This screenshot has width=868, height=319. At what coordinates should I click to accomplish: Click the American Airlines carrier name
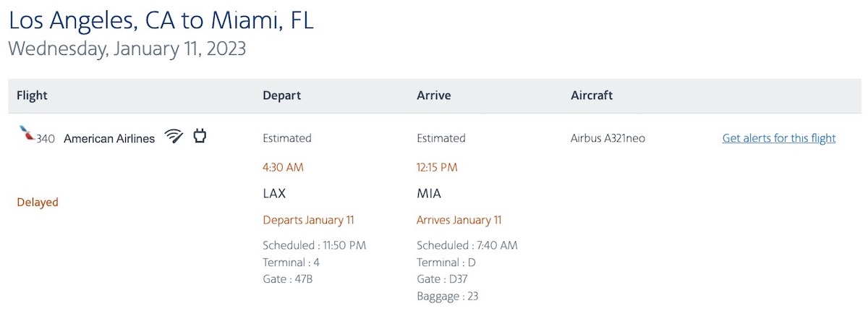(109, 139)
